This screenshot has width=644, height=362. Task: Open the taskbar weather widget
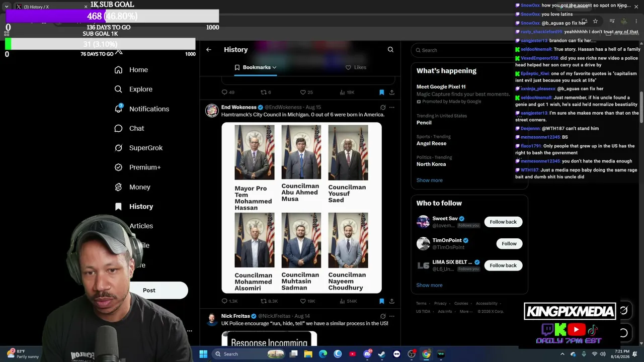point(22,354)
